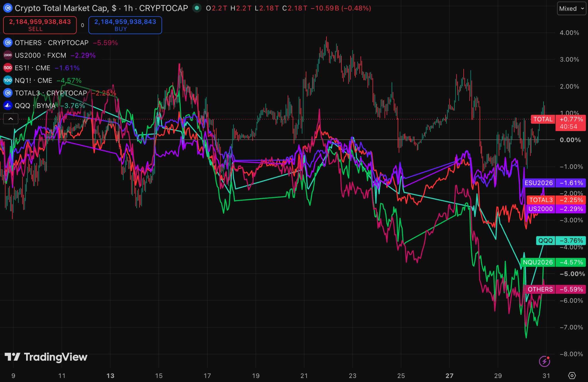The height and width of the screenshot is (382, 588).
Task: Click the US2000 FXCM legend icon
Action: point(8,55)
